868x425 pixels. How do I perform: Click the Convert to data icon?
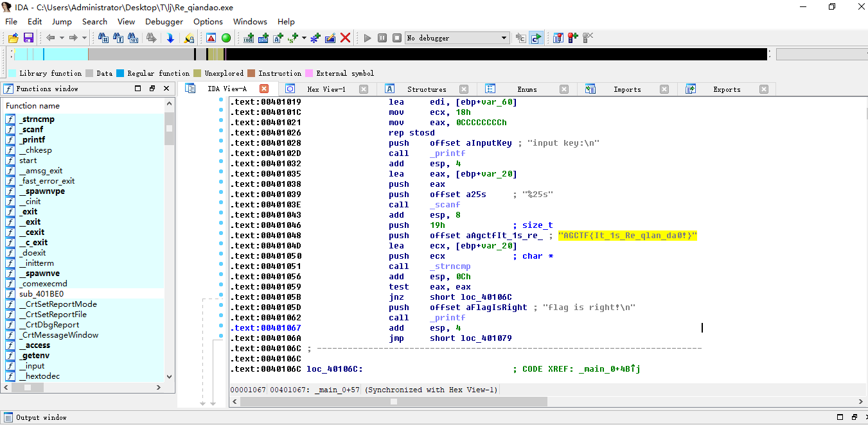tap(263, 38)
